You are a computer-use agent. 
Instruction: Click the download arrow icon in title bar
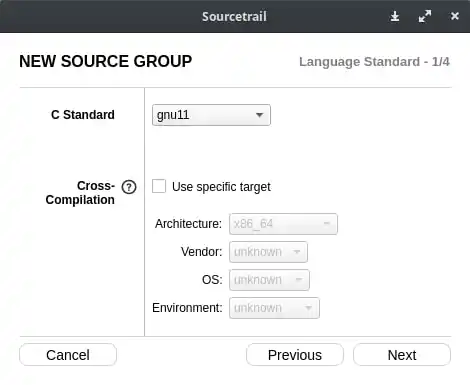(395, 16)
